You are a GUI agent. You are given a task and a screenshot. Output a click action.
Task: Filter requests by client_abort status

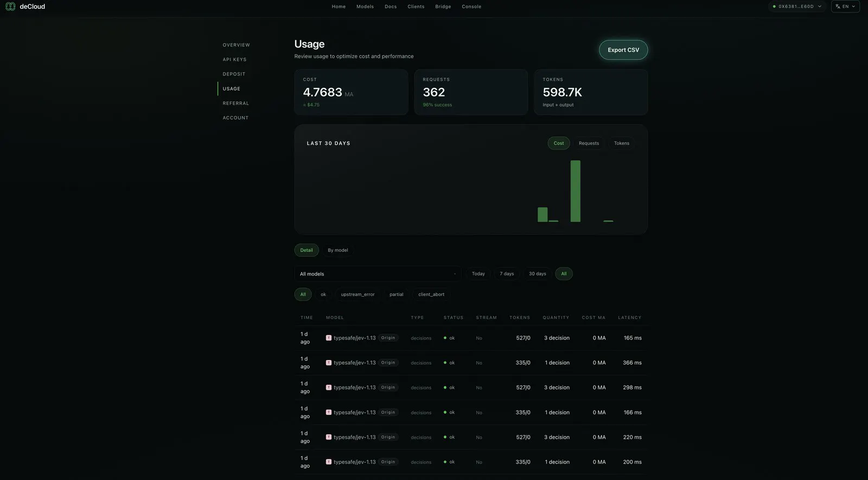[431, 295]
